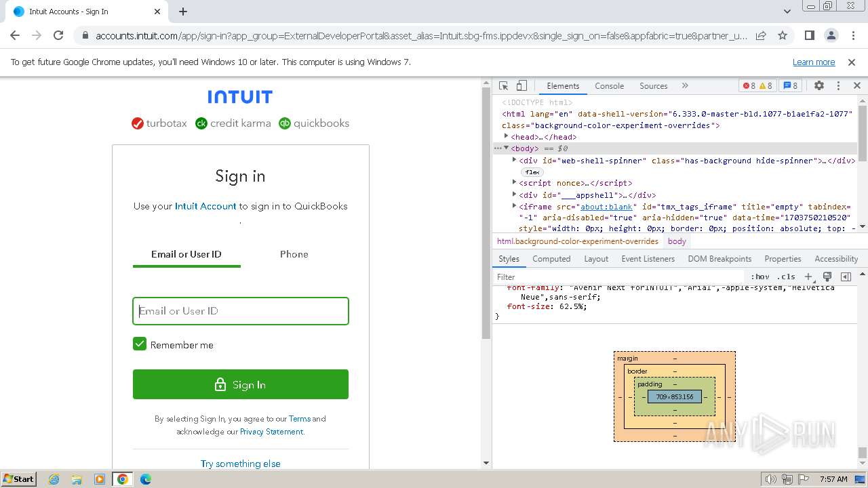The width and height of the screenshot is (868, 488).
Task: Close the DevTools panel
Action: click(857, 86)
